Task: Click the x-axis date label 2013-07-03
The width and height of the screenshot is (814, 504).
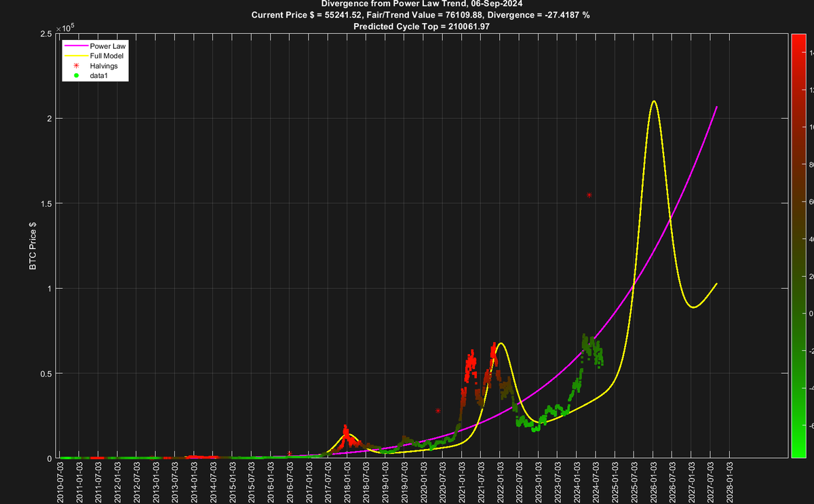Action: click(175, 482)
